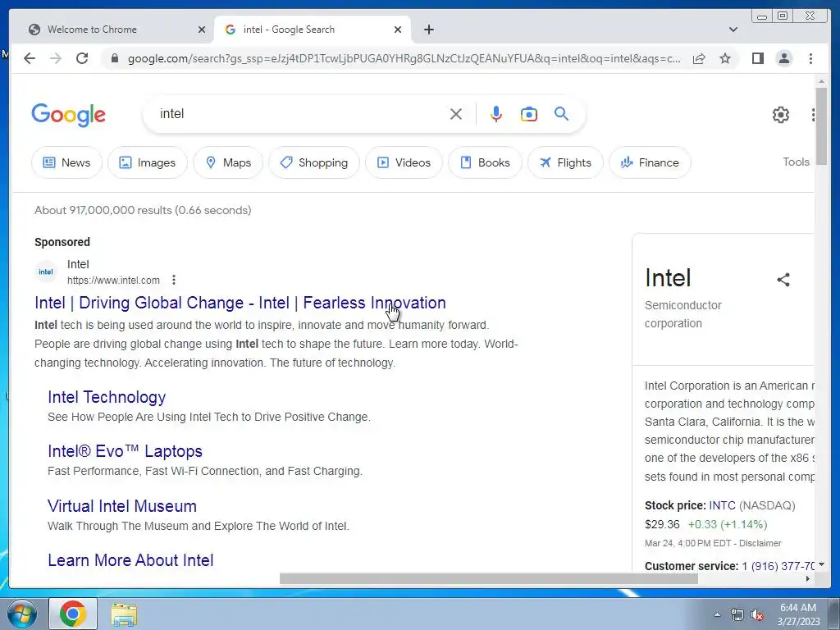This screenshot has height=630, width=840.
Task: Filter results by Images
Action: coord(148,162)
